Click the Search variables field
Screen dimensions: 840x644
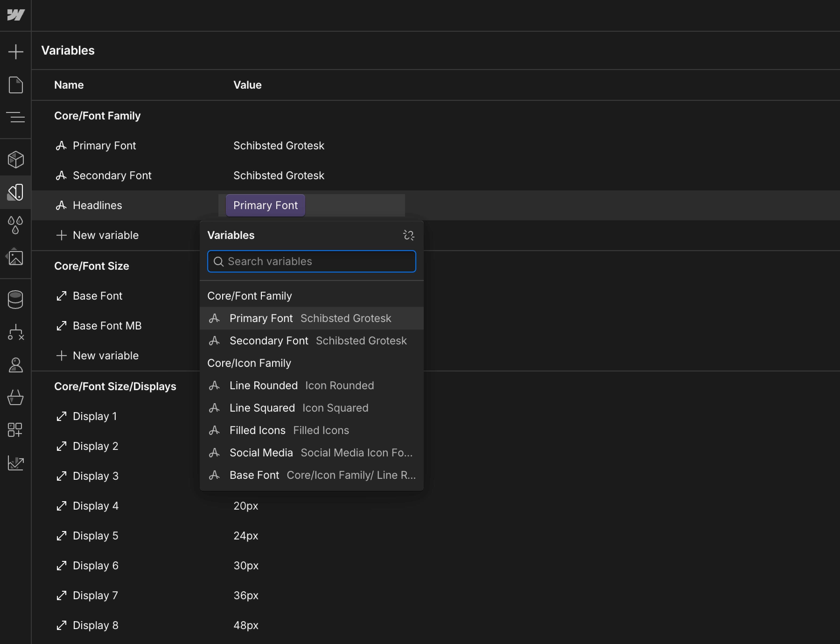[x=311, y=261]
